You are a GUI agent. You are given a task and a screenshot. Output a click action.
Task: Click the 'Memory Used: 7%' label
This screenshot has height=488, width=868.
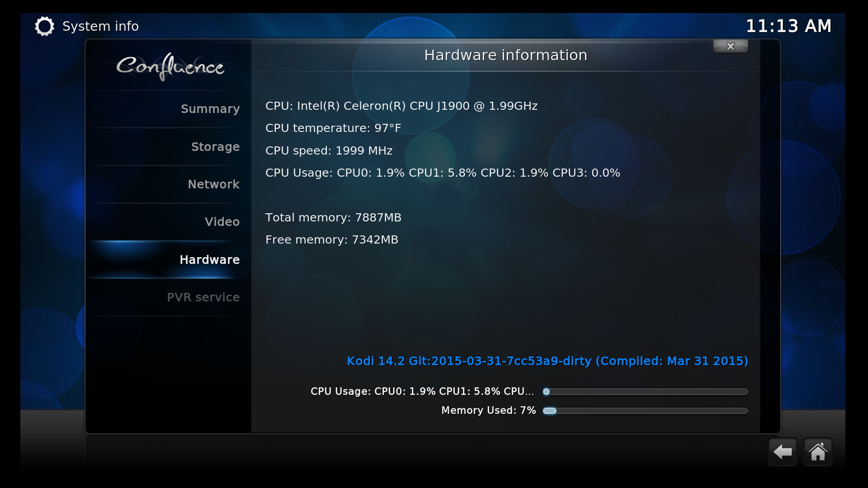pos(488,411)
